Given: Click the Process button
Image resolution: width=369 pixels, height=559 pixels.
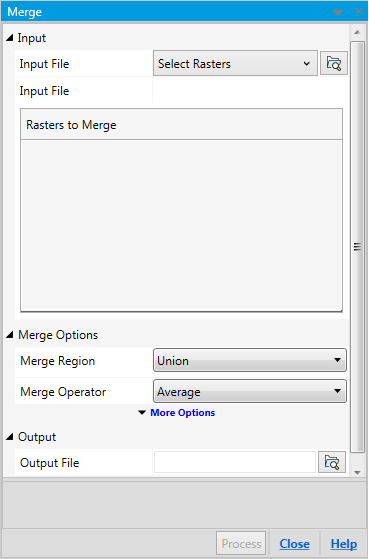Looking at the screenshot, I should pos(241,543).
